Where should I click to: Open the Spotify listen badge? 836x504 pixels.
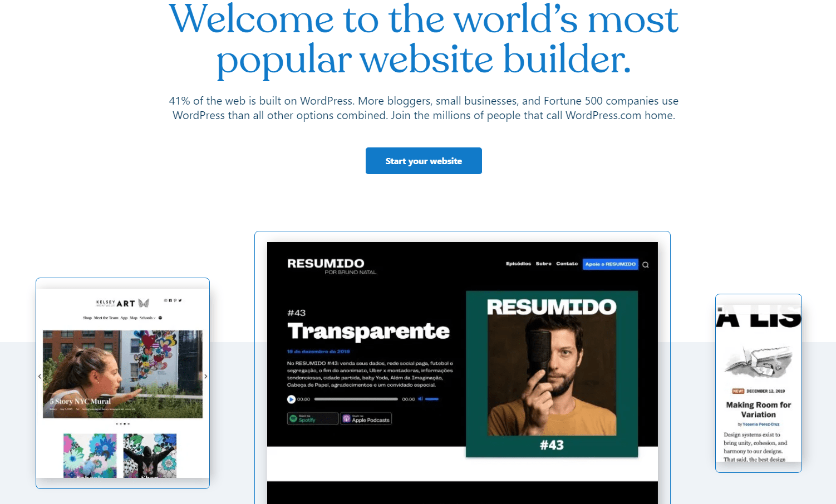click(x=312, y=418)
